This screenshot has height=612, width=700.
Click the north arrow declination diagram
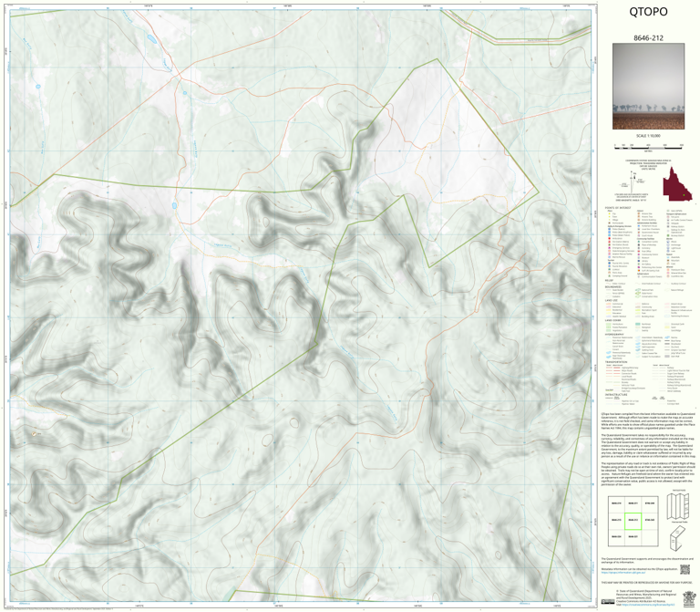[x=634, y=181]
